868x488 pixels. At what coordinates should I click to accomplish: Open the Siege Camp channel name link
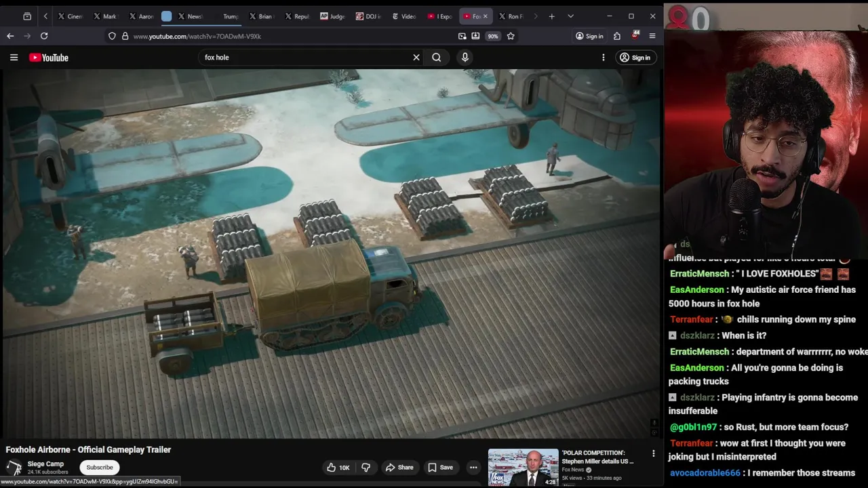(45, 464)
